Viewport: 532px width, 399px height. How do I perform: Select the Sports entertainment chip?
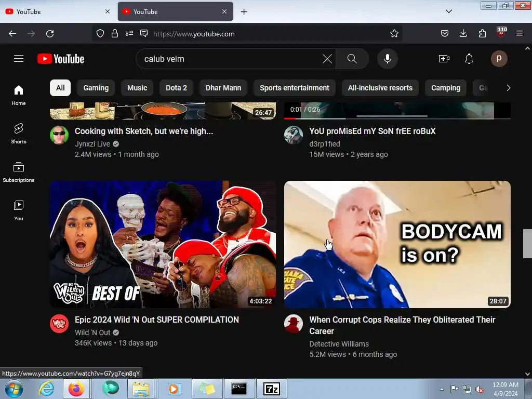pyautogui.click(x=295, y=88)
